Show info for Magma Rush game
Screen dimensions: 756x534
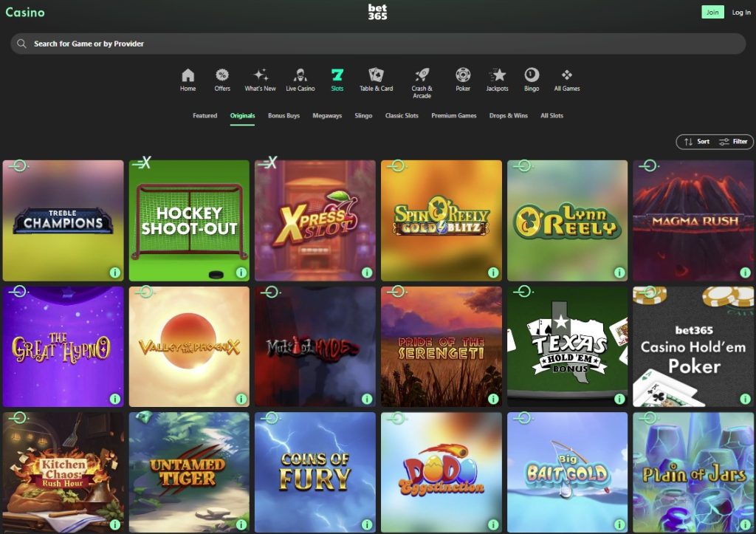746,272
